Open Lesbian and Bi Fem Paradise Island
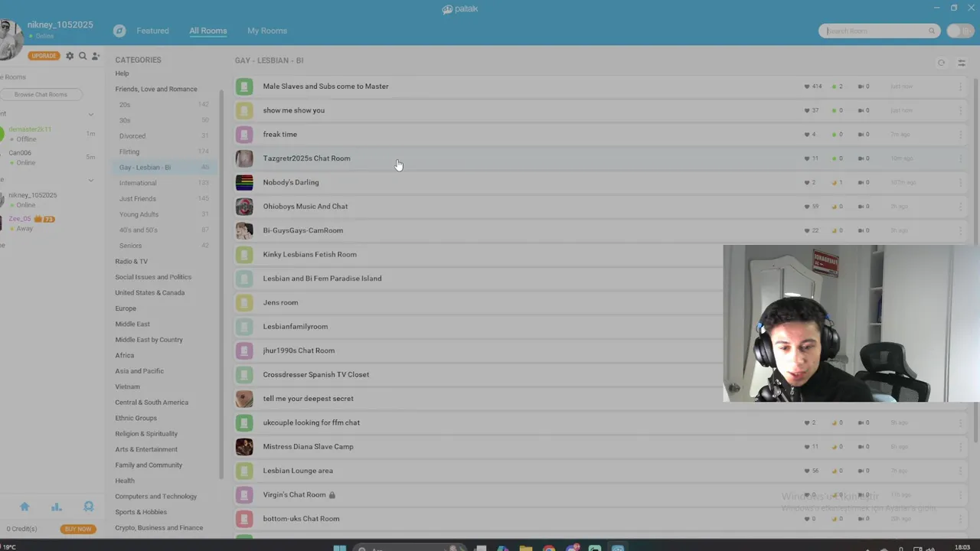 tap(322, 279)
